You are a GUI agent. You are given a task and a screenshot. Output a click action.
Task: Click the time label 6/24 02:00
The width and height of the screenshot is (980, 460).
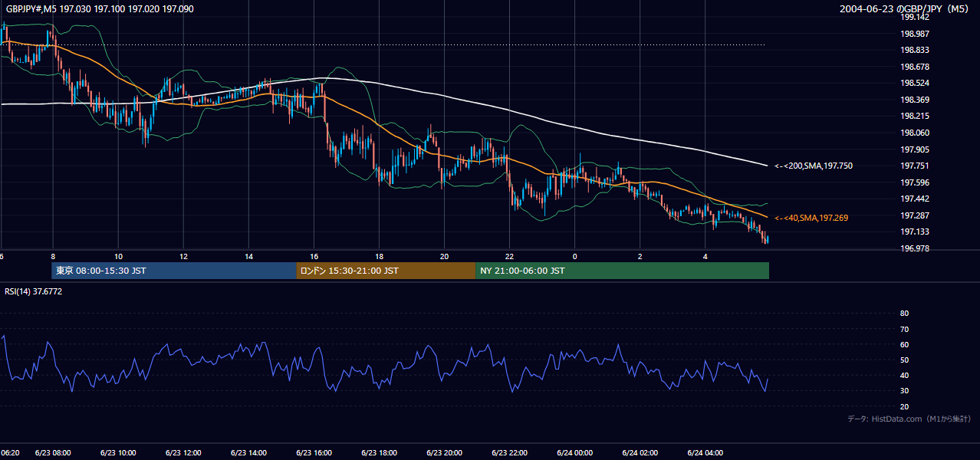(x=640, y=453)
